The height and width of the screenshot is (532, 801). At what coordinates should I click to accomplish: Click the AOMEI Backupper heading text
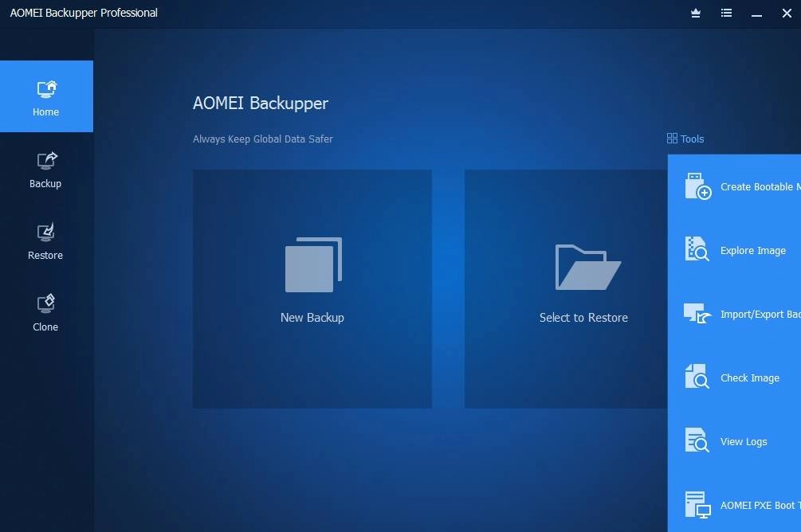coord(261,103)
